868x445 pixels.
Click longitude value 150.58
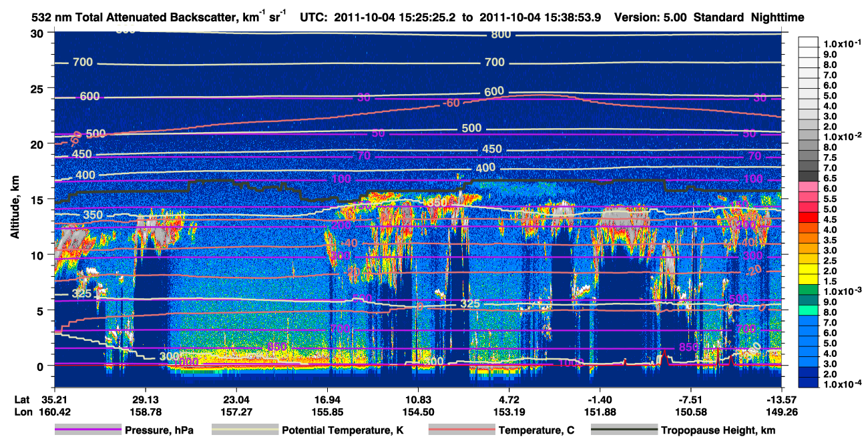pyautogui.click(x=690, y=412)
